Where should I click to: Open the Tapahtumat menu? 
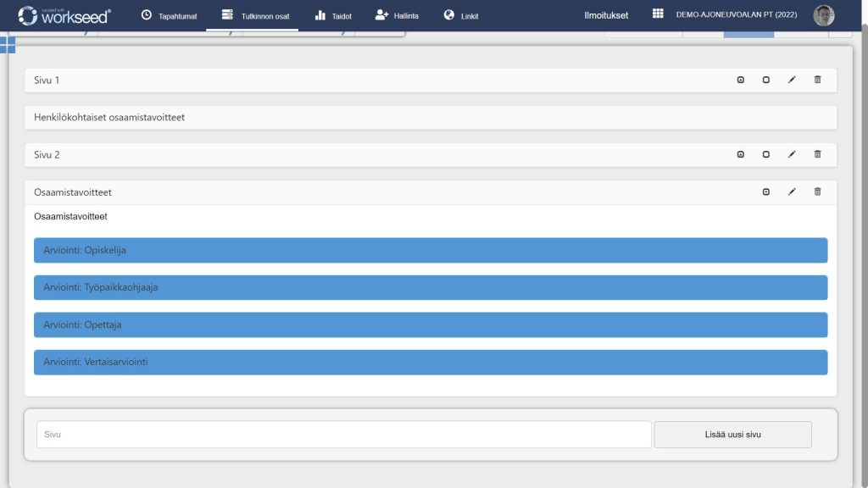(x=169, y=15)
